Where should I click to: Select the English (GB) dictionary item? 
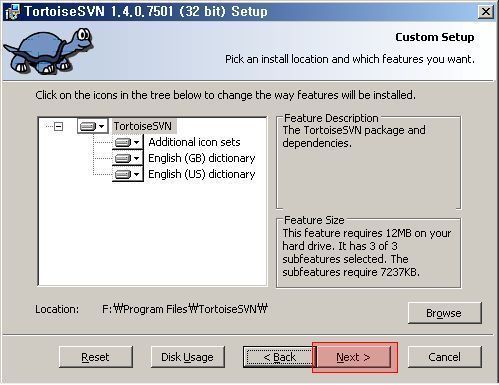(202, 158)
